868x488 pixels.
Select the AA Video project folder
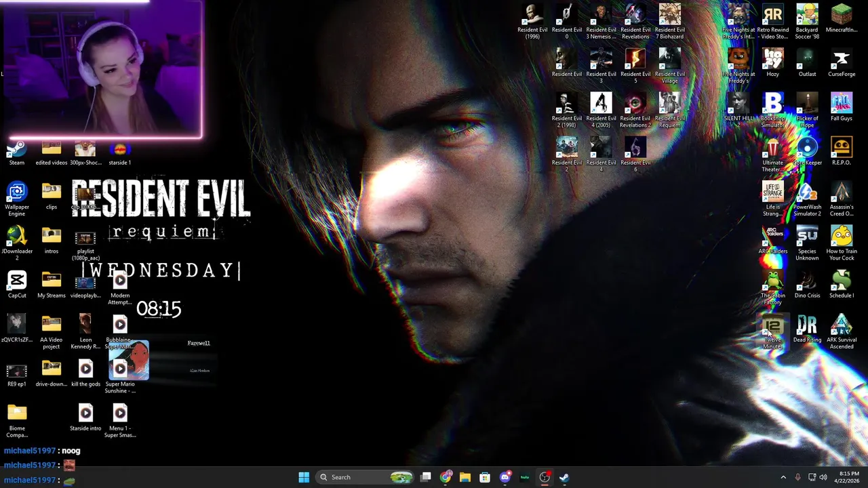click(x=52, y=333)
